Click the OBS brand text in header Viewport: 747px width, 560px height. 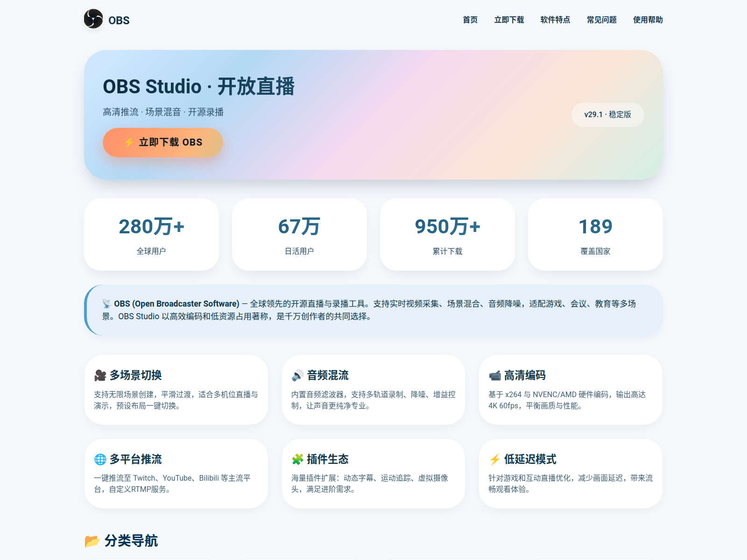click(x=119, y=21)
